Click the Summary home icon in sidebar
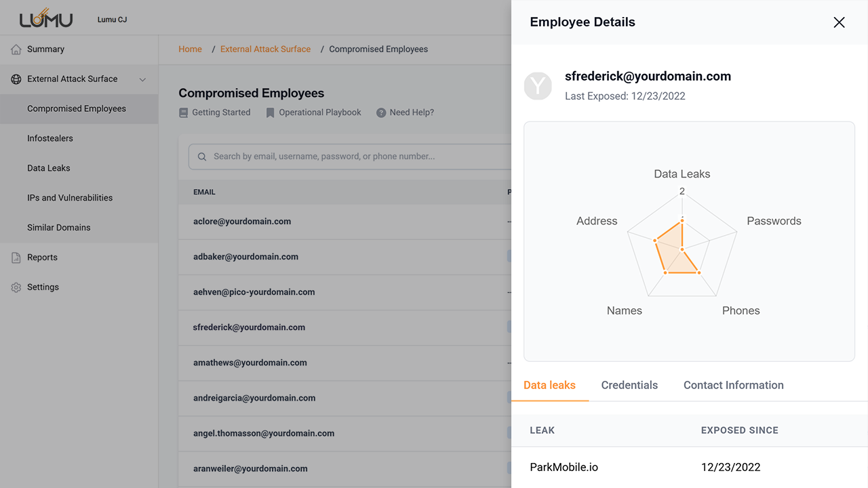Viewport: 868px width, 488px height. (16, 49)
